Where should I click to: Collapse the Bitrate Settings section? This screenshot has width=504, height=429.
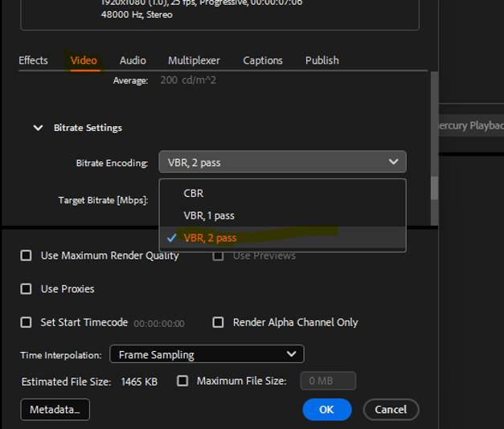pyautogui.click(x=38, y=128)
